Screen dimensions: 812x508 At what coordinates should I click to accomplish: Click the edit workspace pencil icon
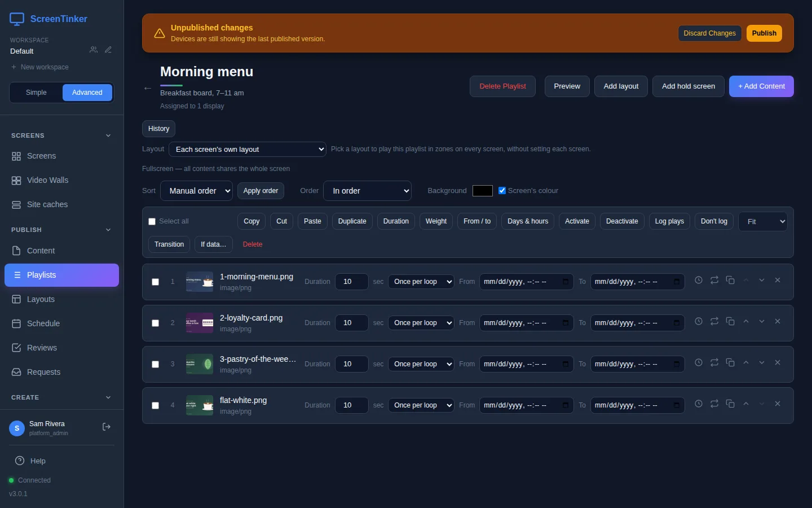click(108, 50)
